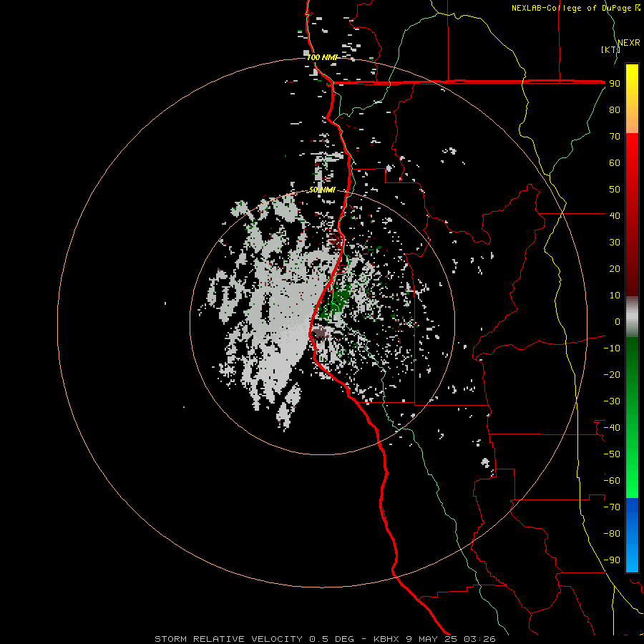Select the 40 value on velocity scale
Viewport: 644px width, 644px height.
(x=615, y=215)
